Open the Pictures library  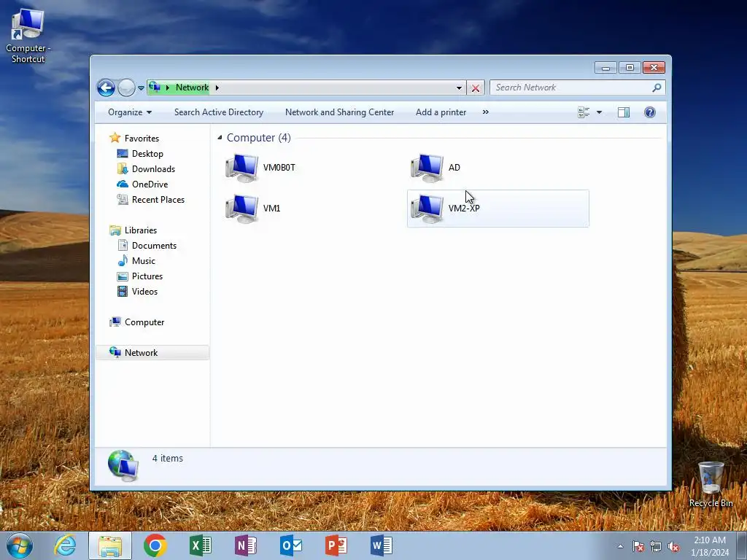coord(147,276)
